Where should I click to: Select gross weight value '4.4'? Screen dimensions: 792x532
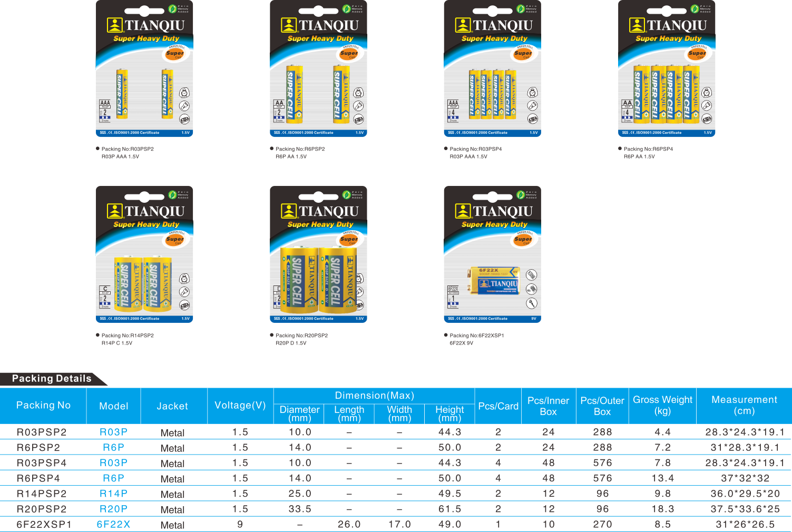pos(663,432)
